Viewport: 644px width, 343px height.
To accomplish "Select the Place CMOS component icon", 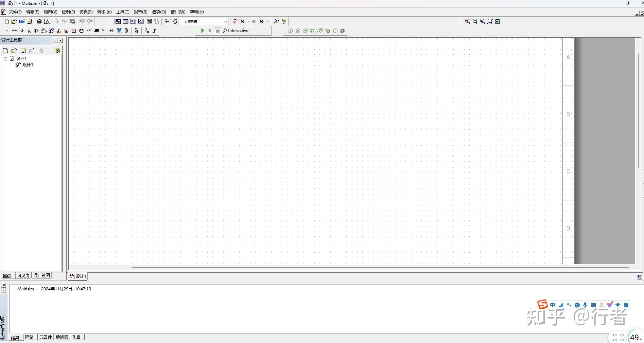I will [51, 31].
